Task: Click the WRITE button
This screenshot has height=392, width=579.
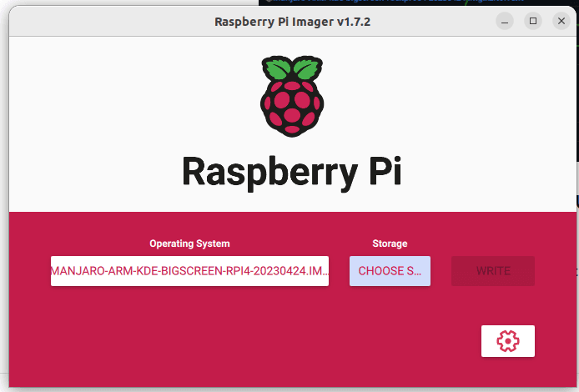Action: (493, 271)
